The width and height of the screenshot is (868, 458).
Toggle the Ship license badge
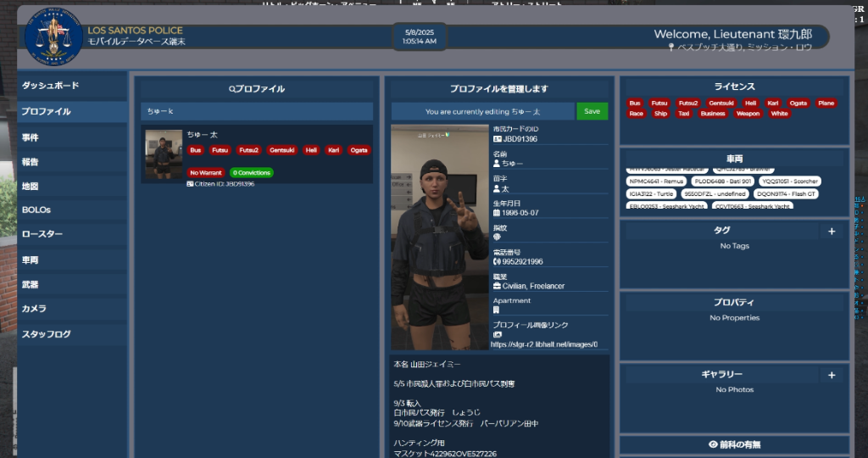tap(660, 114)
